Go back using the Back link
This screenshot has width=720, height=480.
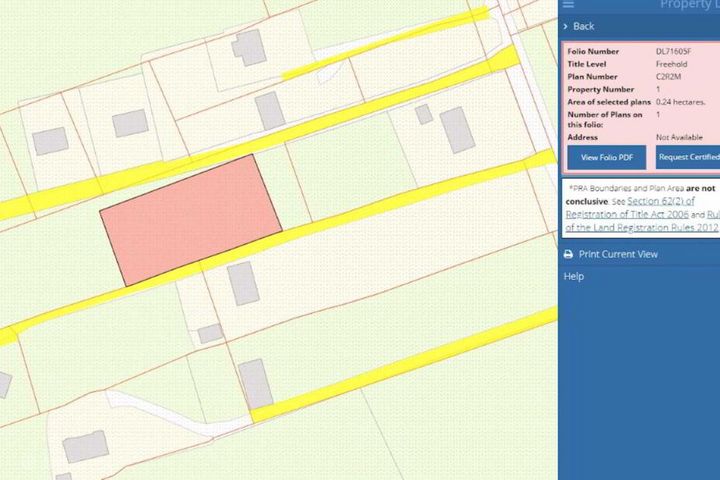coord(583,27)
